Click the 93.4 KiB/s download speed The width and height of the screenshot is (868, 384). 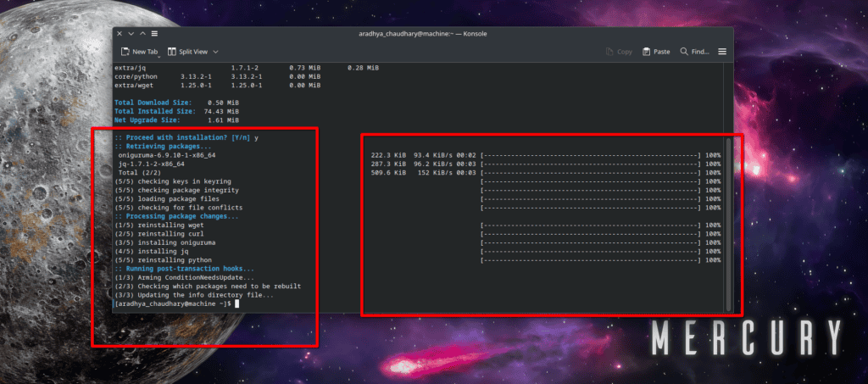(x=433, y=155)
